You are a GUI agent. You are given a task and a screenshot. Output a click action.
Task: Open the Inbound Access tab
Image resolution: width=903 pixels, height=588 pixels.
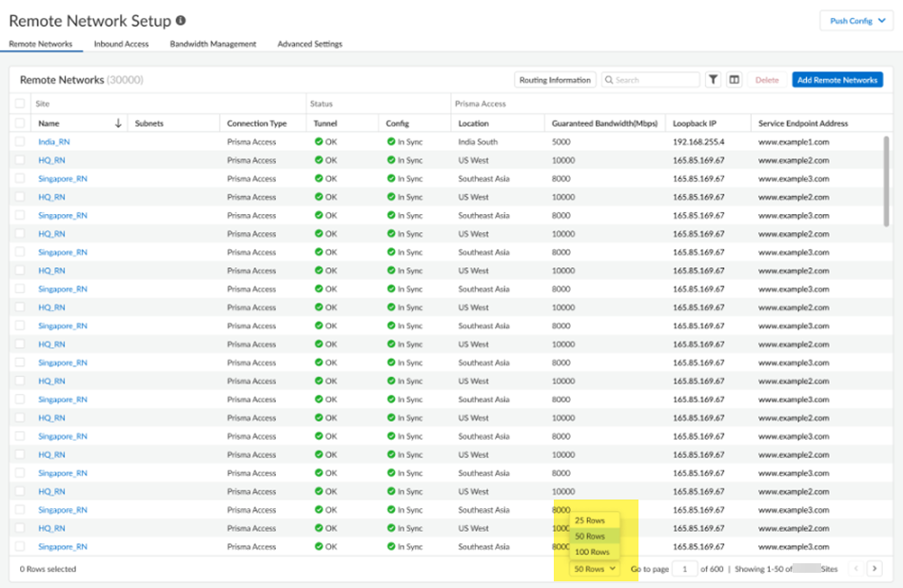click(121, 44)
